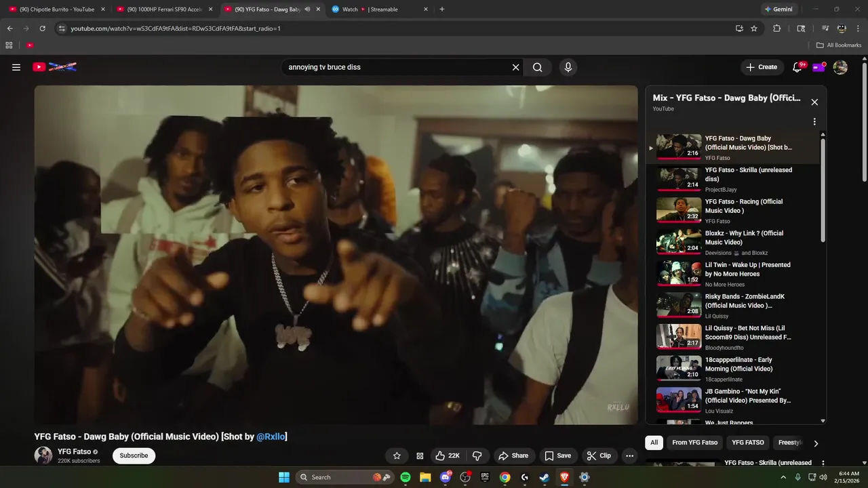Subscribe to YFG Fatso channel
The image size is (868, 488).
point(134,455)
